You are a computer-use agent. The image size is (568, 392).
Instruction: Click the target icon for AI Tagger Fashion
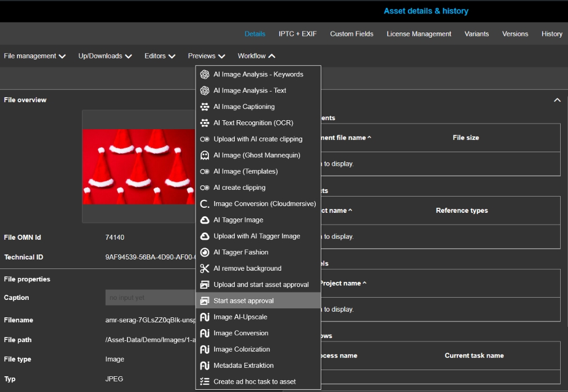pyautogui.click(x=205, y=253)
